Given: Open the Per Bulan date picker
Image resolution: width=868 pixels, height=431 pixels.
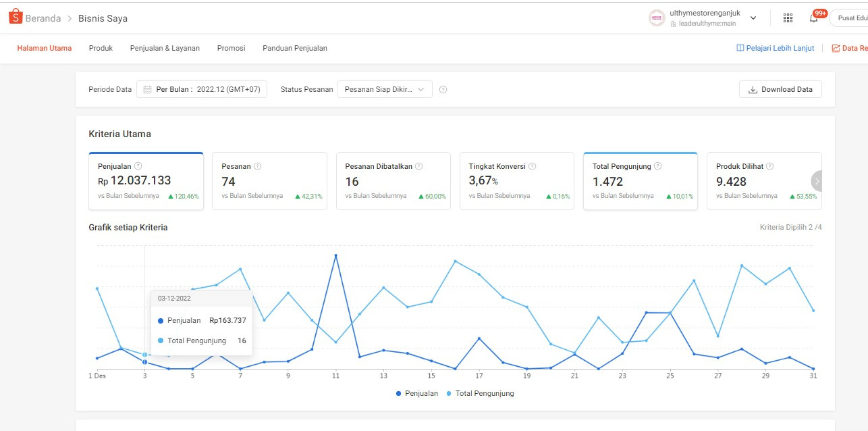Looking at the screenshot, I should tap(202, 89).
